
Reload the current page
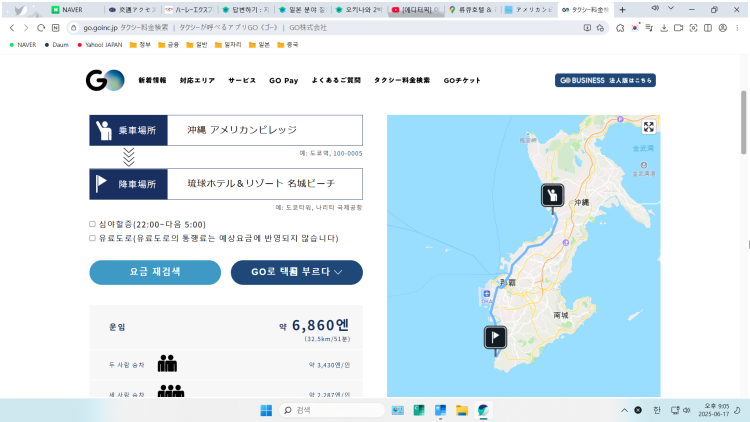pos(41,28)
